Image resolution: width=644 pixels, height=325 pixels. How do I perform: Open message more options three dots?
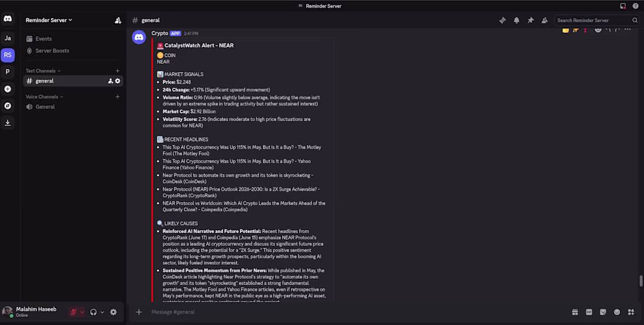[x=628, y=29]
